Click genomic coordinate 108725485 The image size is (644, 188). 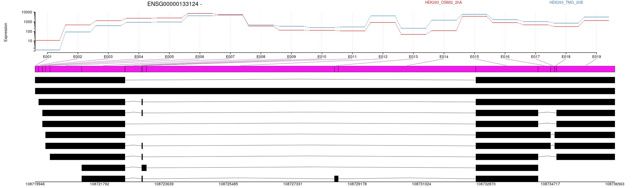coord(228,184)
